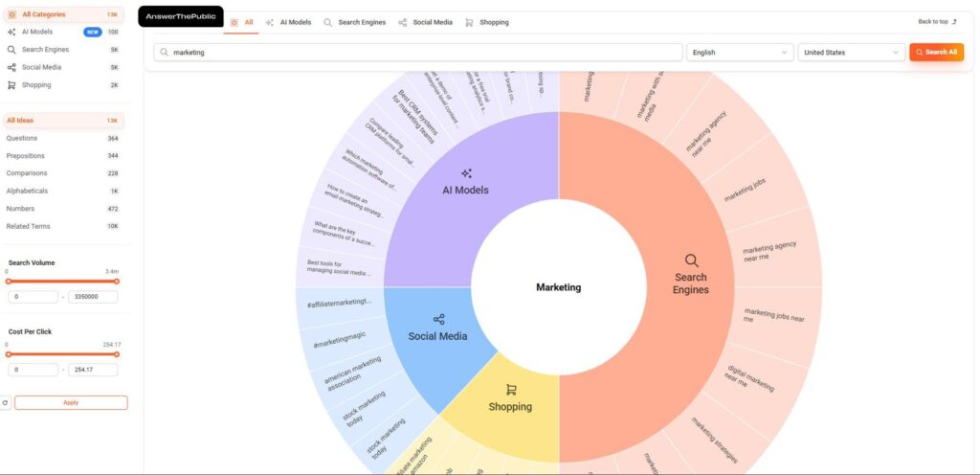
Task: Switch to the All tab
Action: click(x=241, y=22)
